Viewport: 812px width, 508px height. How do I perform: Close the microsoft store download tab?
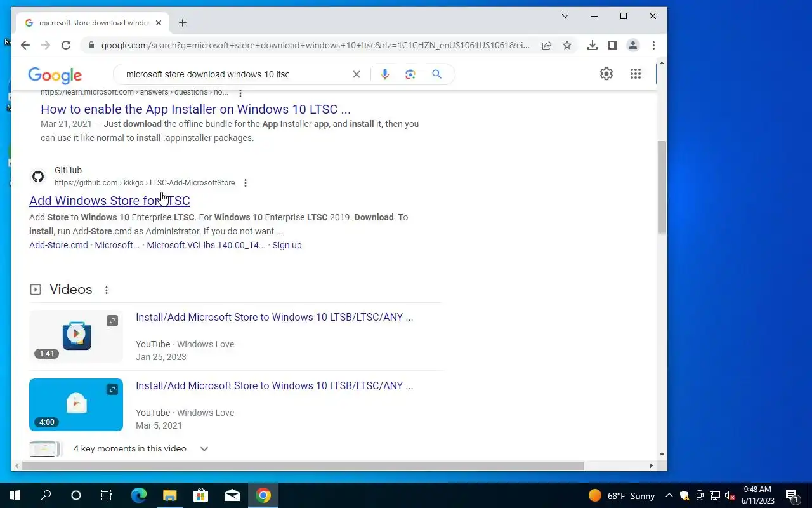click(159, 23)
